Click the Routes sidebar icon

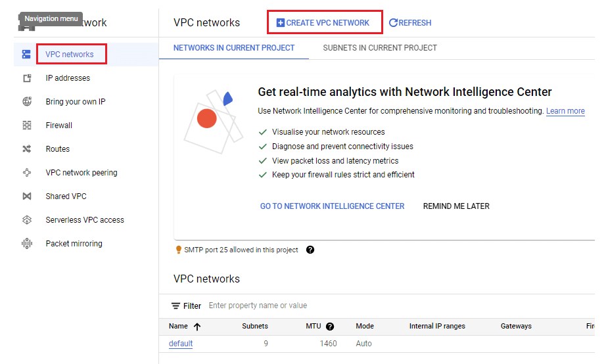pyautogui.click(x=27, y=148)
